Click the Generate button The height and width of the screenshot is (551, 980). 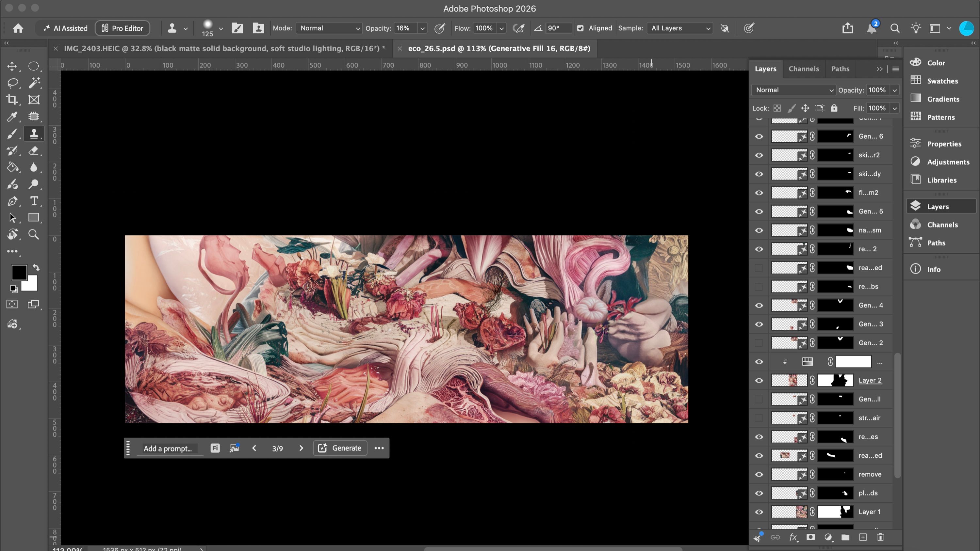340,448
